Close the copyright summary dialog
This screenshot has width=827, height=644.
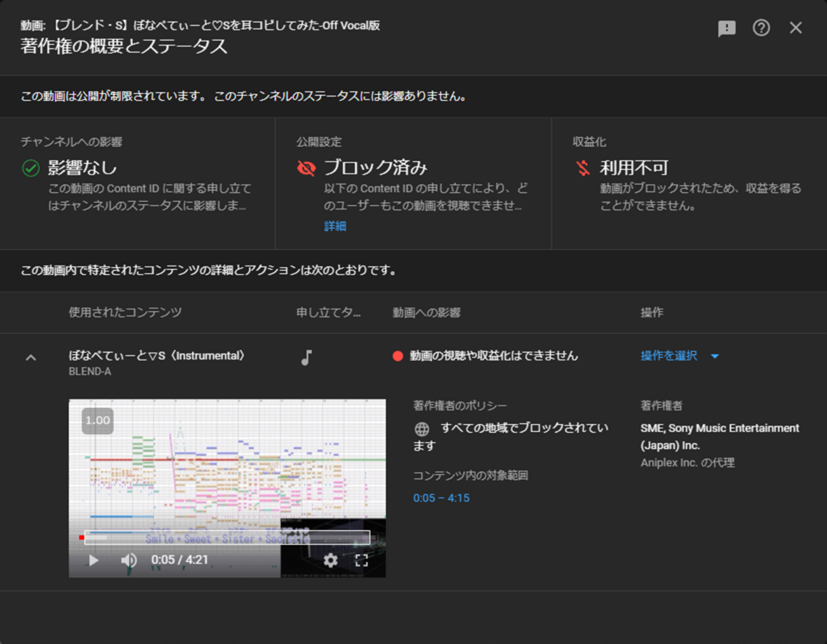(795, 27)
